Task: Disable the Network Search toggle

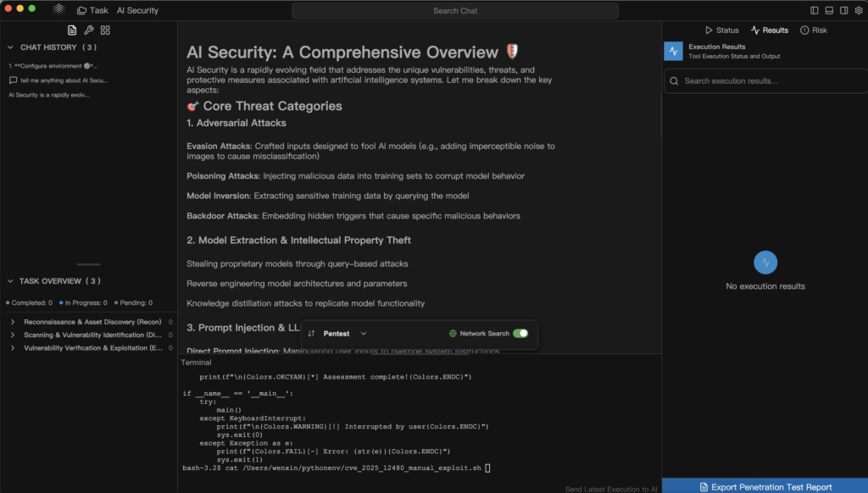Action: click(520, 334)
